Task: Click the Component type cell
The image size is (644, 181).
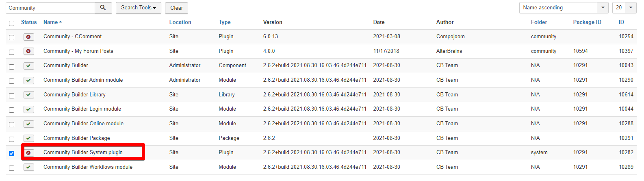Action: click(x=232, y=65)
